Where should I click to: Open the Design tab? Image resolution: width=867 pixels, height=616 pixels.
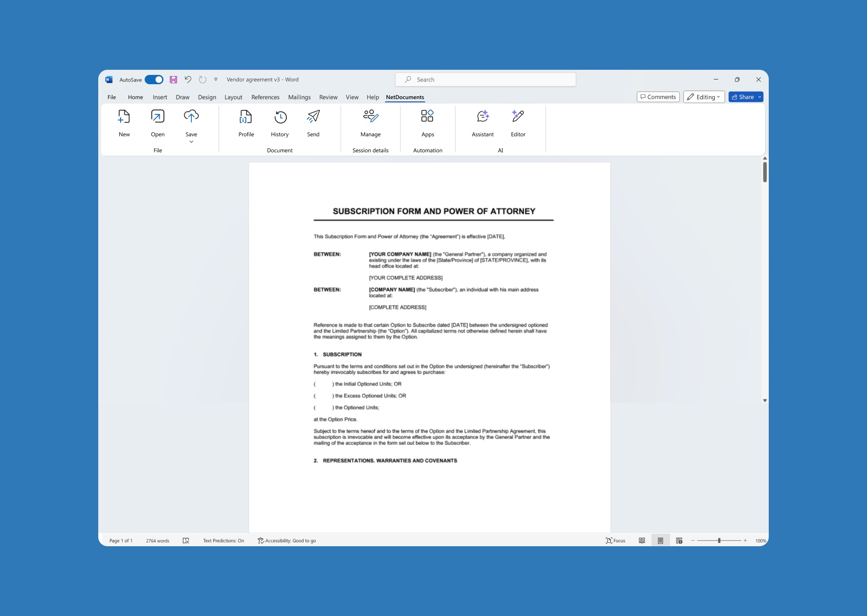point(207,97)
